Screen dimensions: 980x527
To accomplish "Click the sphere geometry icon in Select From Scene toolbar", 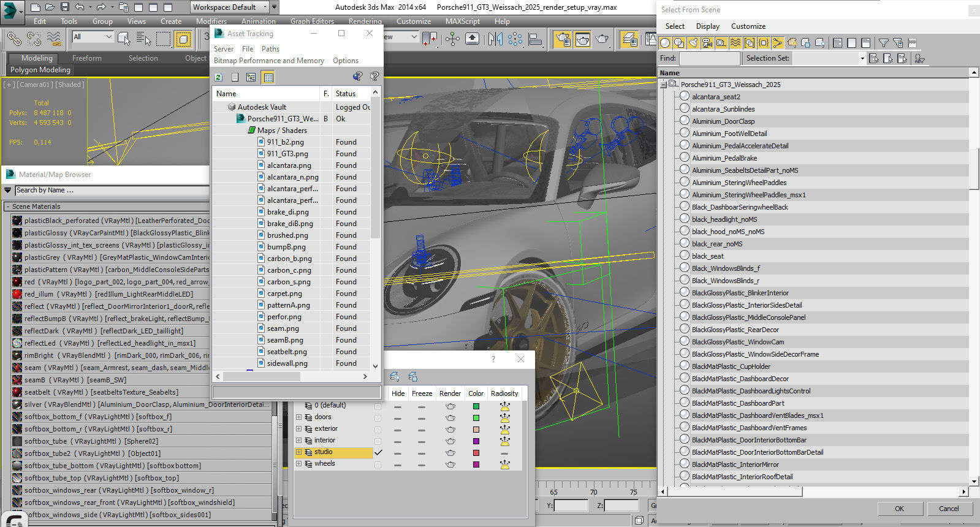I will 665,43.
